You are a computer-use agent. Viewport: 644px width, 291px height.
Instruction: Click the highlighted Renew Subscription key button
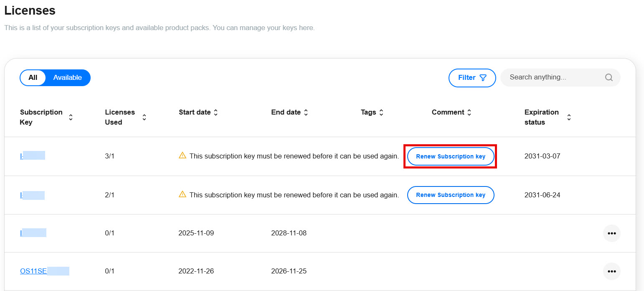pos(450,156)
